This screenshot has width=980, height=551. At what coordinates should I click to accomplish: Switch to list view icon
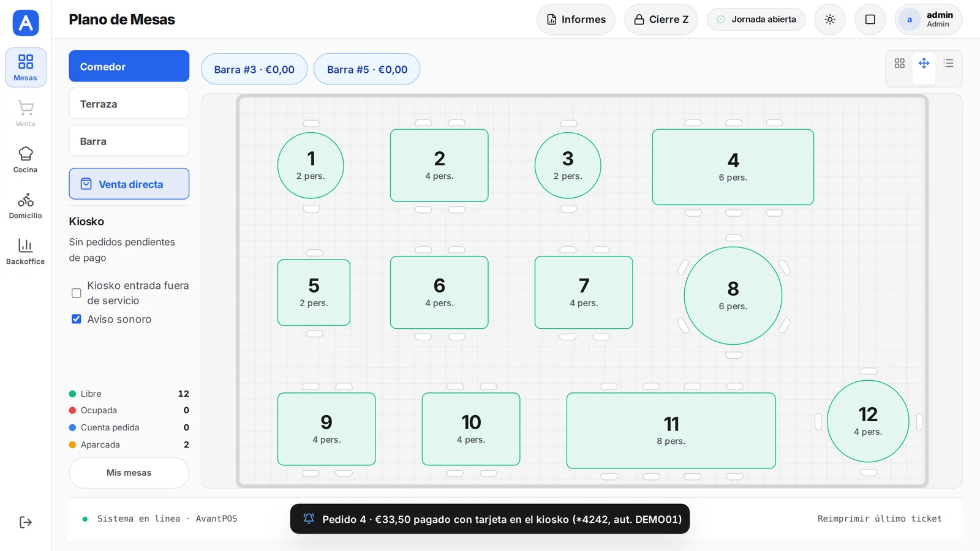tap(949, 63)
